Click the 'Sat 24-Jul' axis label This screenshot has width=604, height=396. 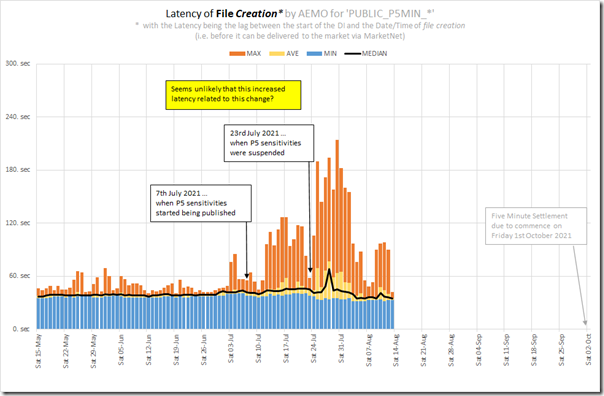coord(313,349)
